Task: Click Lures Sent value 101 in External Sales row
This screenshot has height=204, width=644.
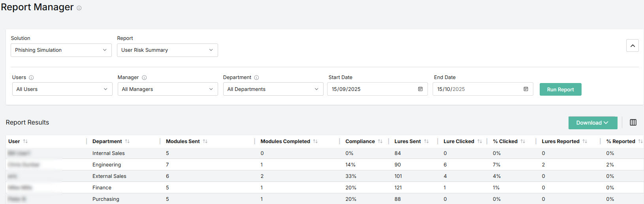Action: [x=398, y=176]
